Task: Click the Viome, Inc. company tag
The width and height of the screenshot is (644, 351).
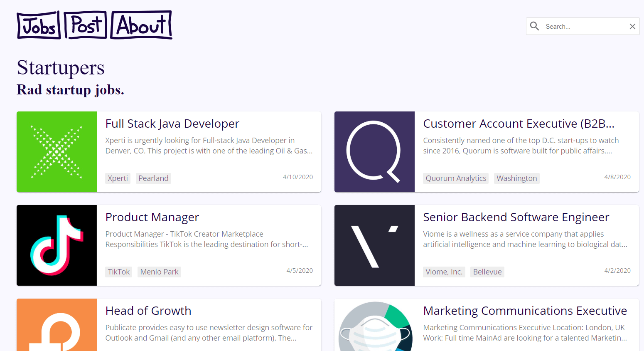Action: [x=444, y=272]
